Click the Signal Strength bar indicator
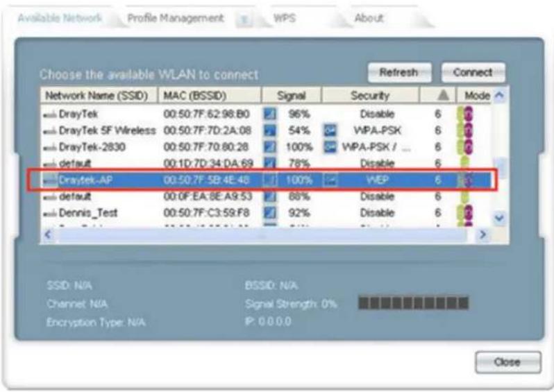Image resolution: width=554 pixels, height=392 pixels. (413, 303)
